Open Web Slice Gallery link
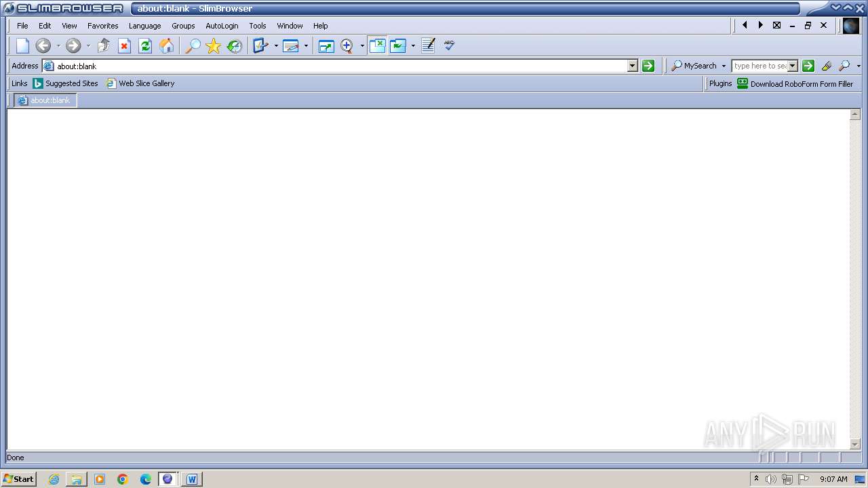 click(140, 83)
